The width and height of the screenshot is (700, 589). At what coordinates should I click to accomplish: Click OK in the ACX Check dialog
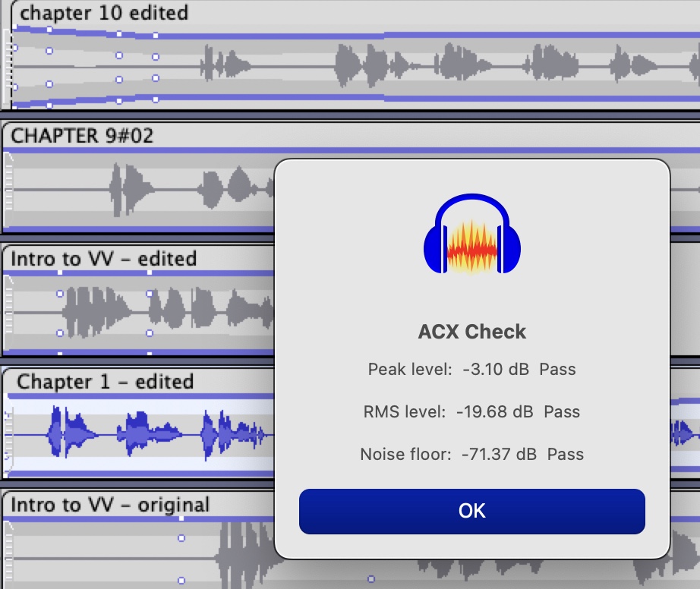point(472,512)
